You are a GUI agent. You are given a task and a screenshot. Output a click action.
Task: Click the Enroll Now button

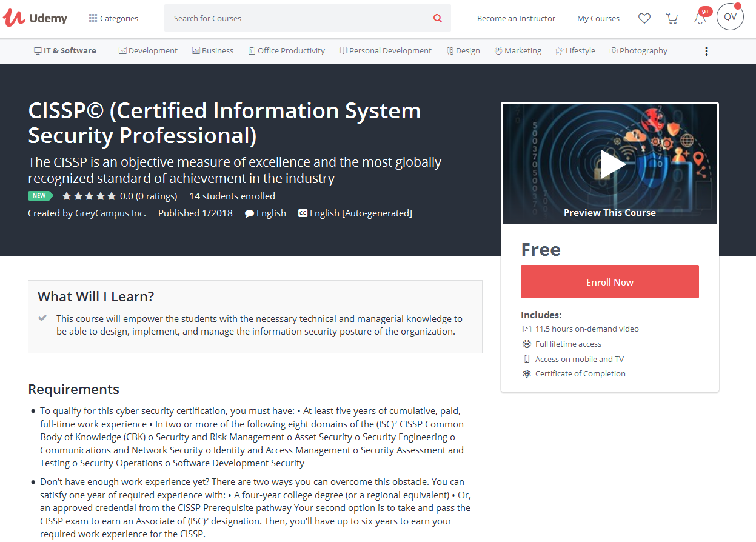point(610,282)
